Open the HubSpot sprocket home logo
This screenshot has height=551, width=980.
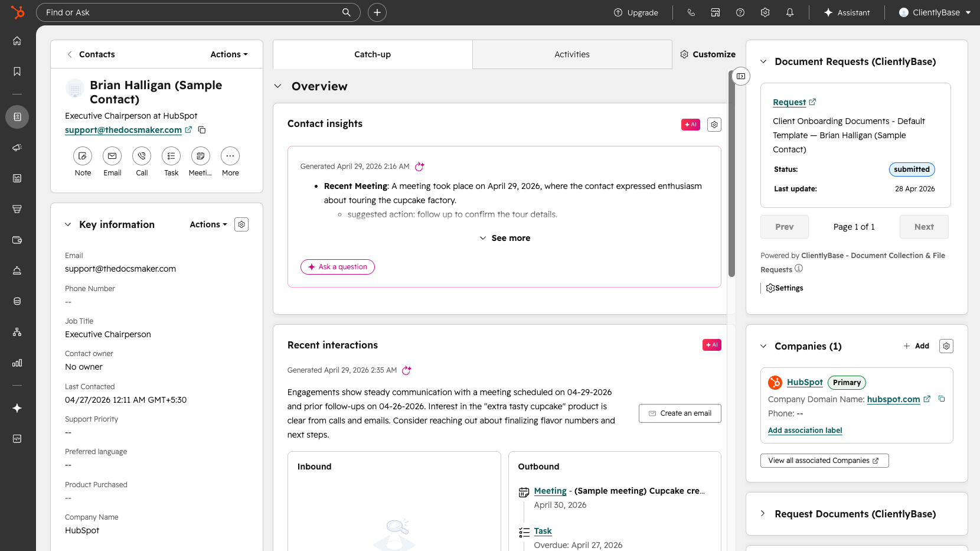tap(18, 12)
